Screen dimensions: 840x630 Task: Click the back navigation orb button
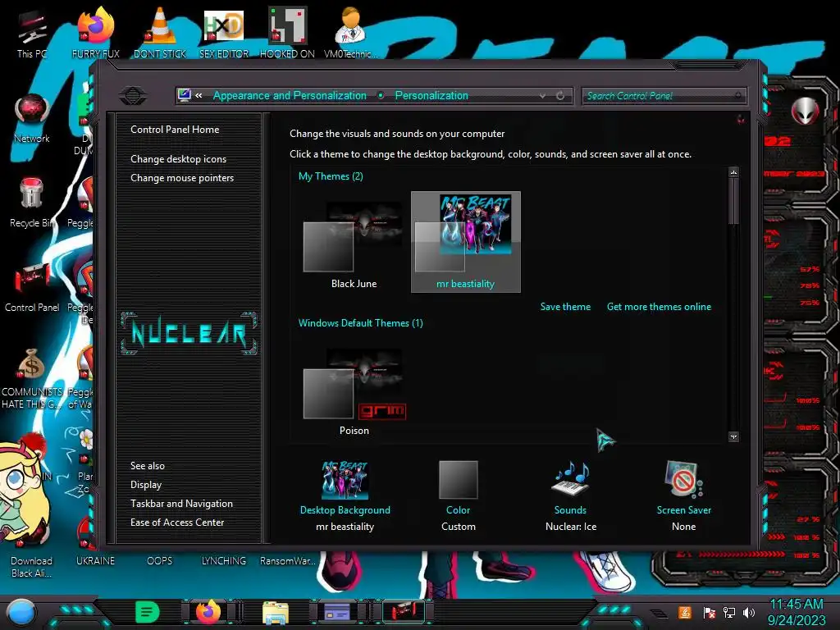tap(133, 96)
